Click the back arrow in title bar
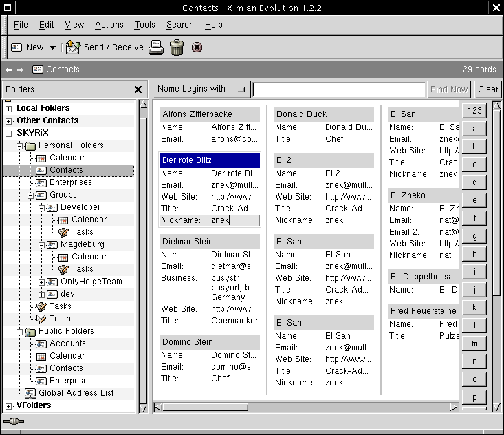The height and width of the screenshot is (435, 504). coord(9,70)
